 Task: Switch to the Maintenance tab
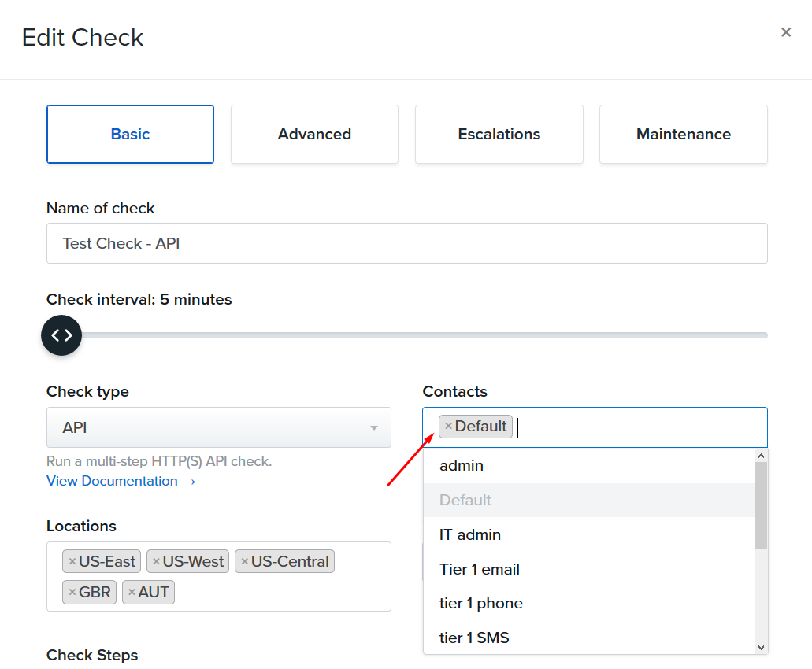pos(683,134)
